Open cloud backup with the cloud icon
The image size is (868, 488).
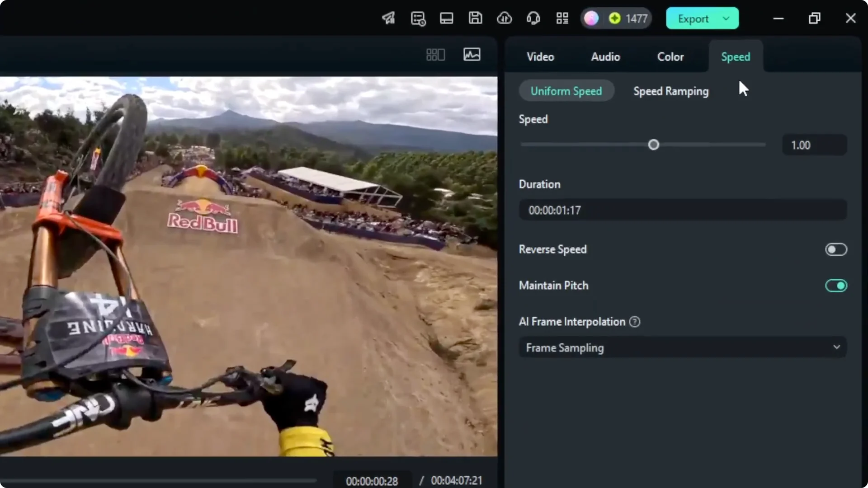click(504, 18)
